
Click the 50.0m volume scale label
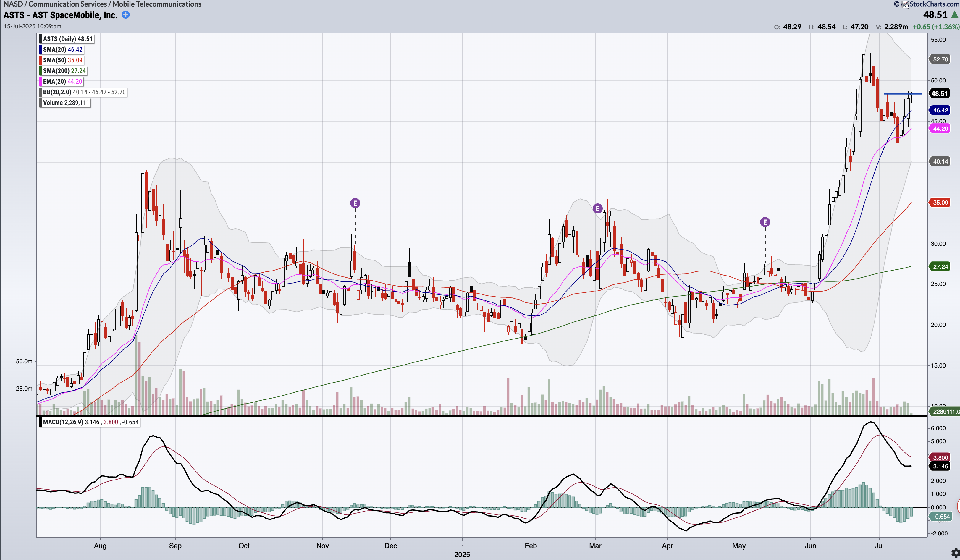tap(24, 361)
